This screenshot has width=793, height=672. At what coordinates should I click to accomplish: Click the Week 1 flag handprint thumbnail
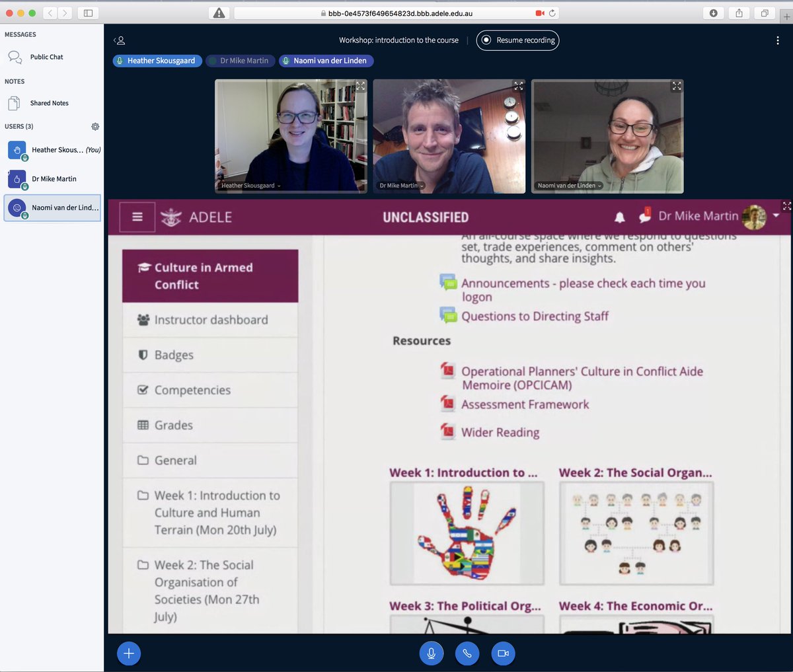[467, 533]
